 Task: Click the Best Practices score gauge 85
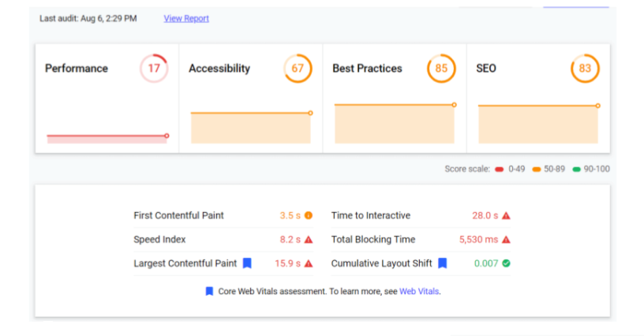point(441,69)
